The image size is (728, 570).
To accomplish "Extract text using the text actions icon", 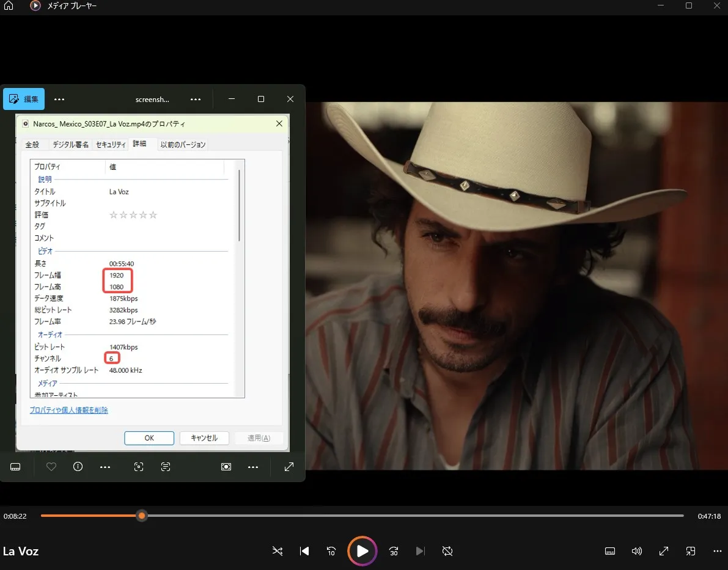I will pos(165,467).
